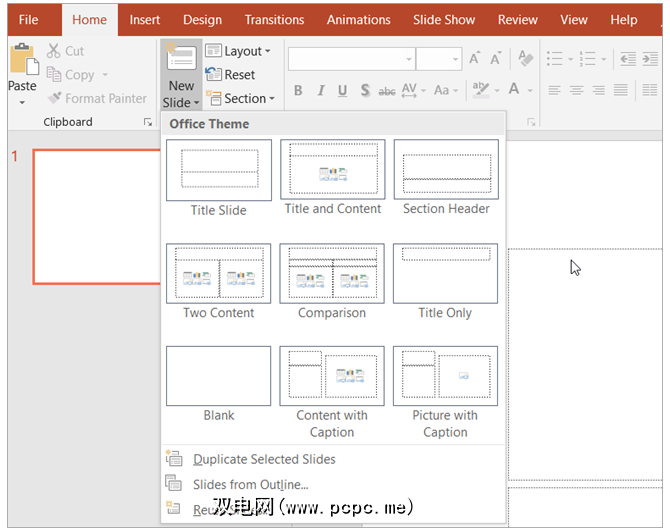The width and height of the screenshot is (670, 530).
Task: Open the Transitions ribbon tab
Action: coord(274,19)
